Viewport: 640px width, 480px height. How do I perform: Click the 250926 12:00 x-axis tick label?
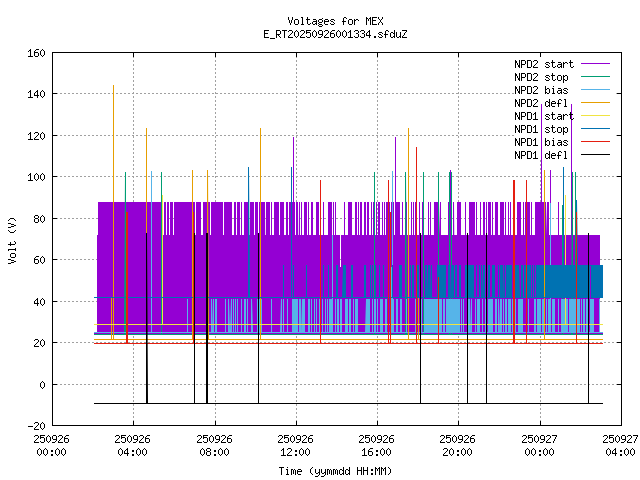295,444
